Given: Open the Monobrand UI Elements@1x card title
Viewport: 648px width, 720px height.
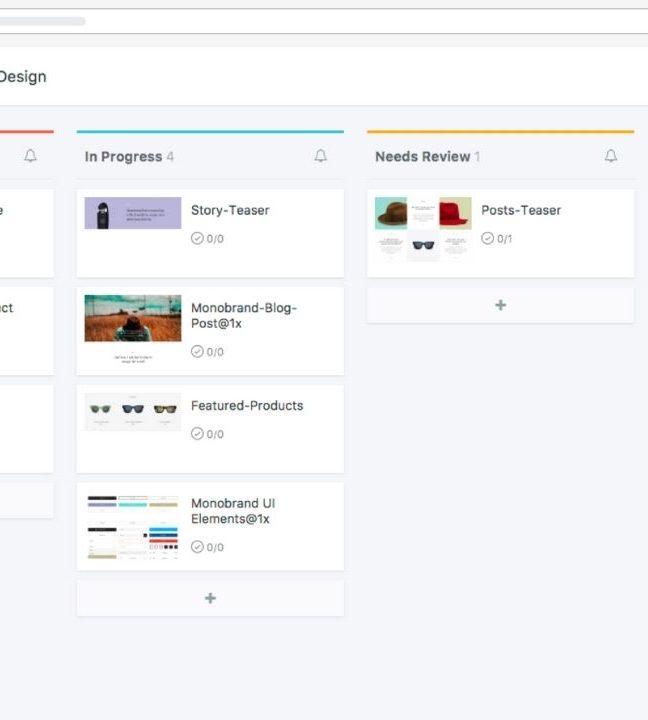Looking at the screenshot, I should 233,511.
